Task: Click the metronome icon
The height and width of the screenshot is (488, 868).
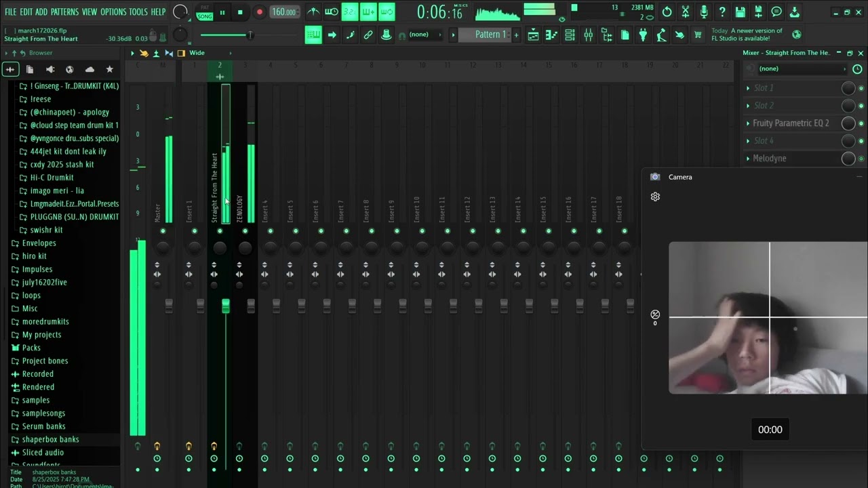Action: click(313, 12)
